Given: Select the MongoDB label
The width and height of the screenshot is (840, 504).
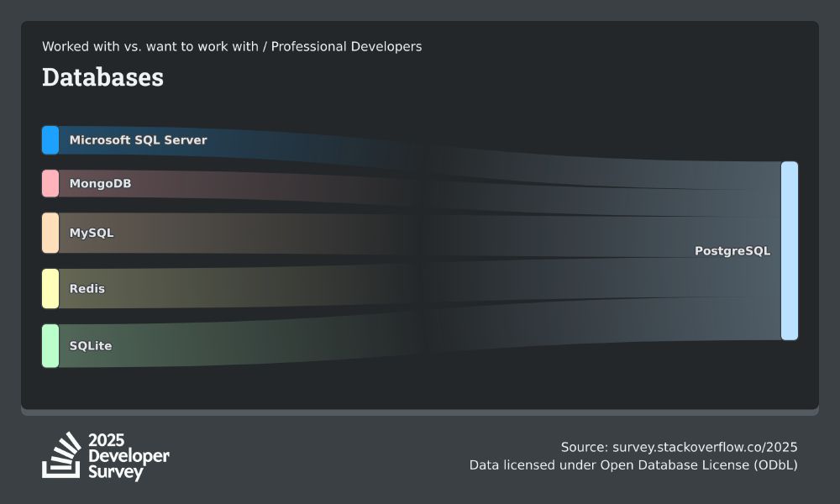Looking at the screenshot, I should pos(100,183).
